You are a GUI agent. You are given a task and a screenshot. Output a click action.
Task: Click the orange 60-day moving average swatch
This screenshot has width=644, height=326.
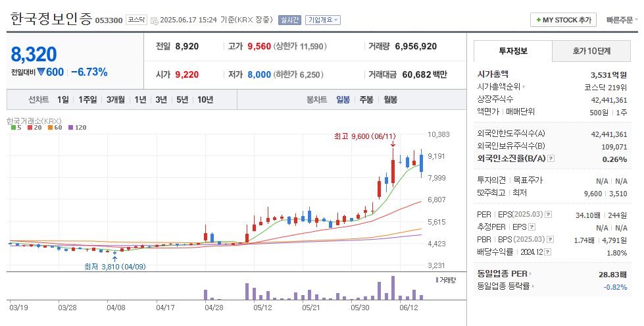click(x=50, y=128)
